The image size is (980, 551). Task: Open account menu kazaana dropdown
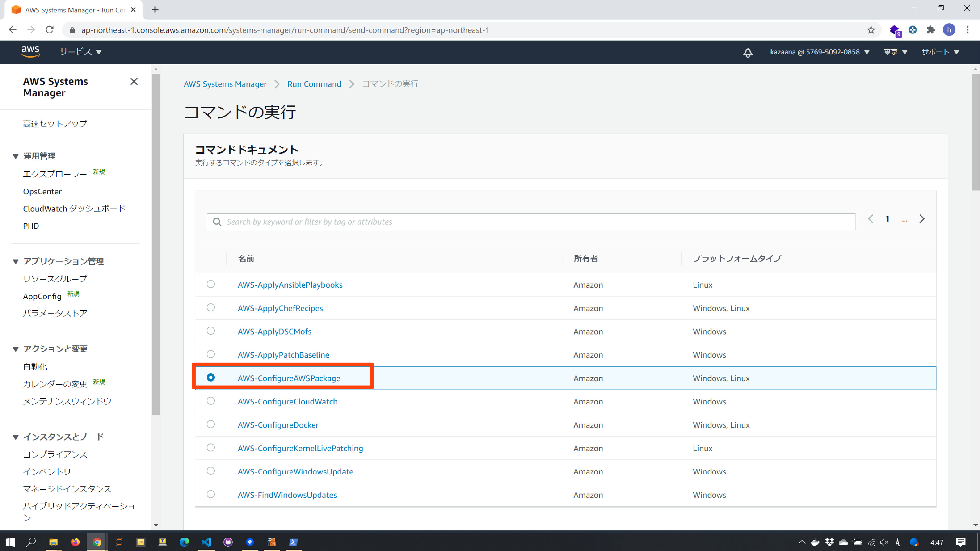(x=820, y=52)
